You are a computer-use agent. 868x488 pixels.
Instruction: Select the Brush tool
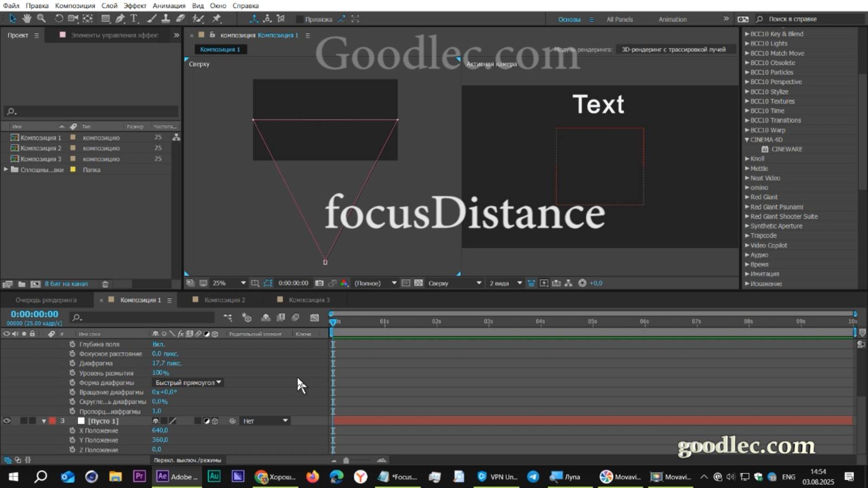151,18
